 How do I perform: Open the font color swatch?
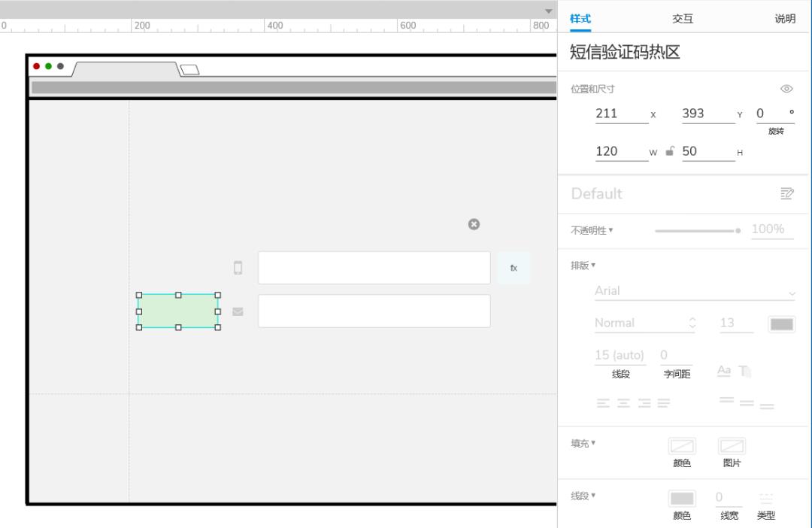coord(781,324)
